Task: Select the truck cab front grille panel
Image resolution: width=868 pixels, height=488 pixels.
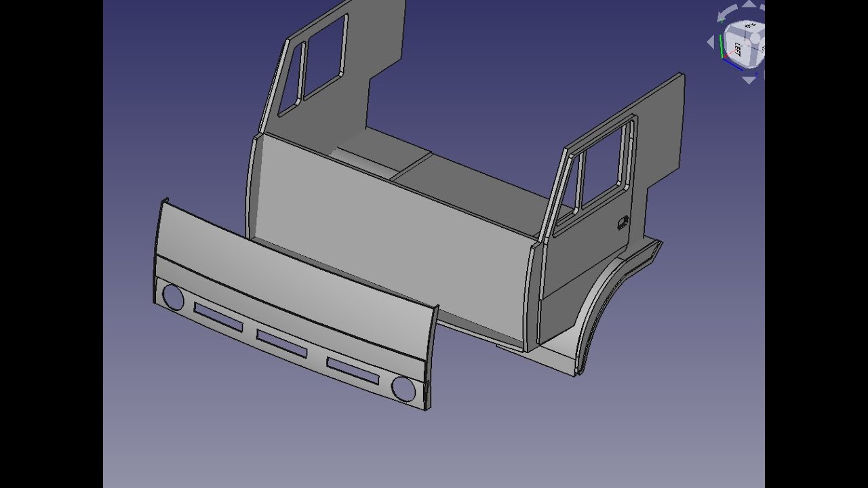Action: click(x=295, y=305)
